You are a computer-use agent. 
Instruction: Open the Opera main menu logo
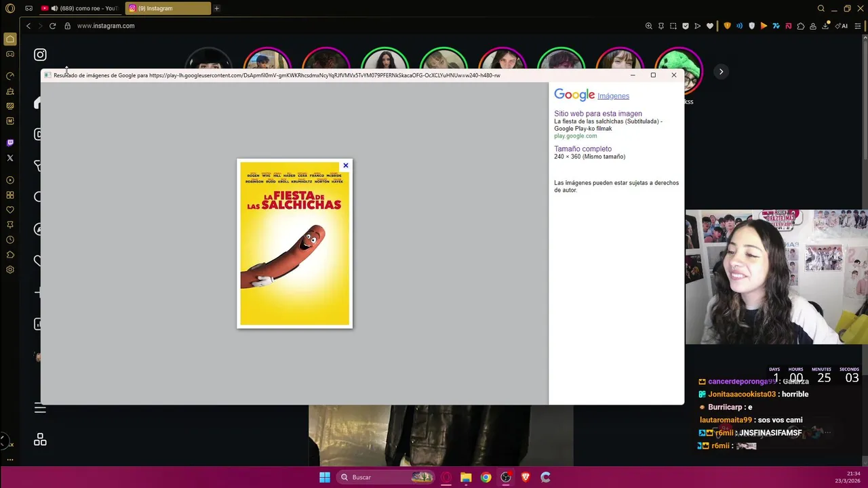pyautogui.click(x=10, y=8)
